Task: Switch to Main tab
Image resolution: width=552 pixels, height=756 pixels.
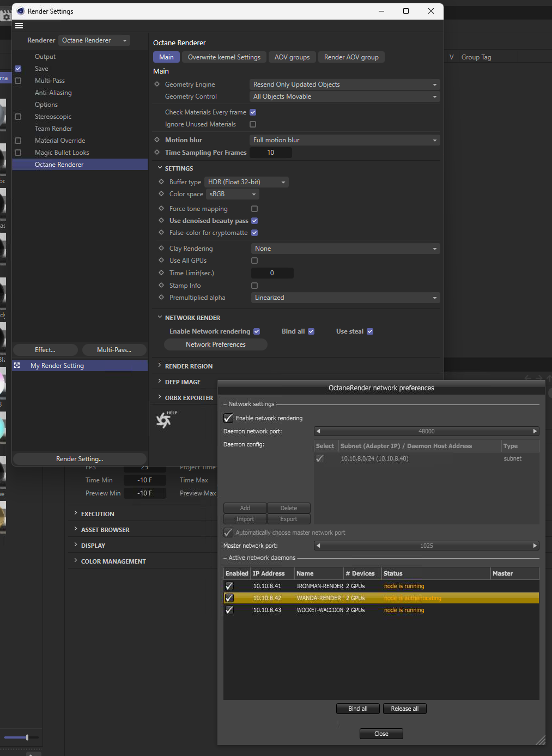Action: [166, 57]
